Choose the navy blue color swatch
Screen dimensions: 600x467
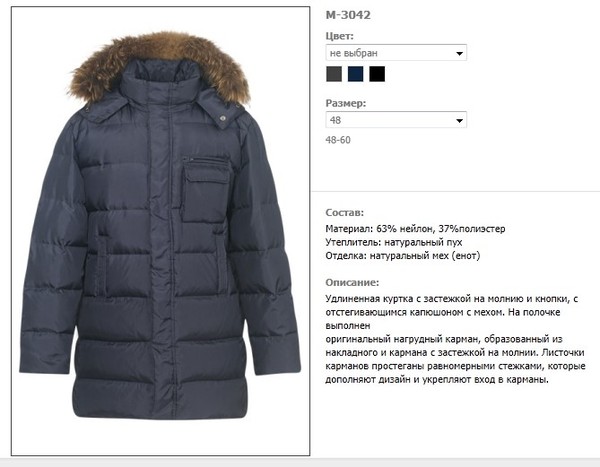click(355, 74)
